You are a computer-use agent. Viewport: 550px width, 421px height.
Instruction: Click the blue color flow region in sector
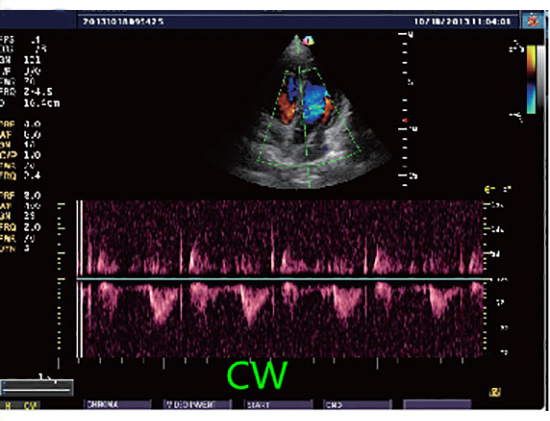[x=315, y=103]
